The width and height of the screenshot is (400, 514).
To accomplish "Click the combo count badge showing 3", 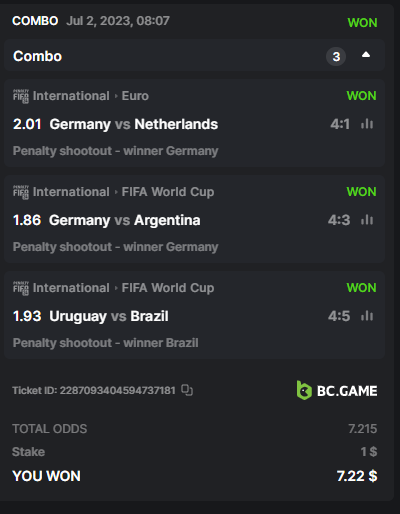I will (336, 56).
